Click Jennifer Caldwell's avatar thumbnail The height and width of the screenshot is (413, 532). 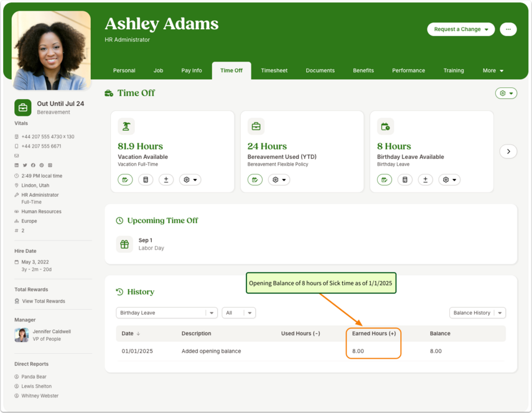point(22,335)
